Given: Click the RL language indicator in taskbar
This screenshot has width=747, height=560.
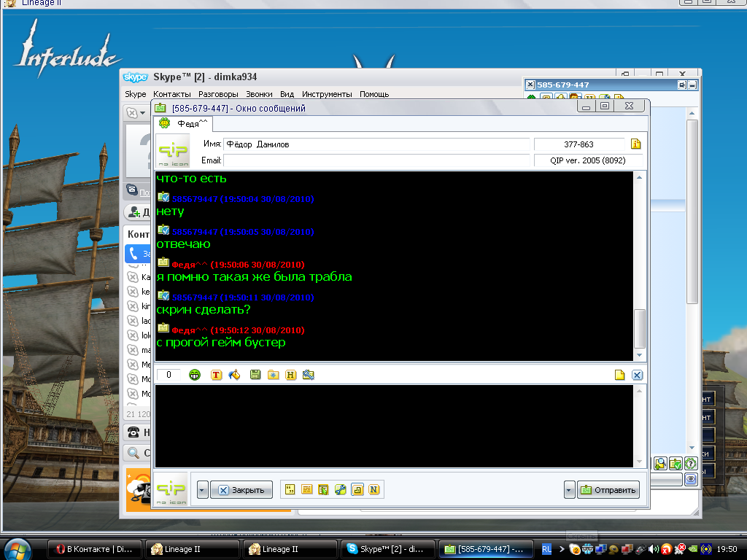Looking at the screenshot, I should click(546, 549).
